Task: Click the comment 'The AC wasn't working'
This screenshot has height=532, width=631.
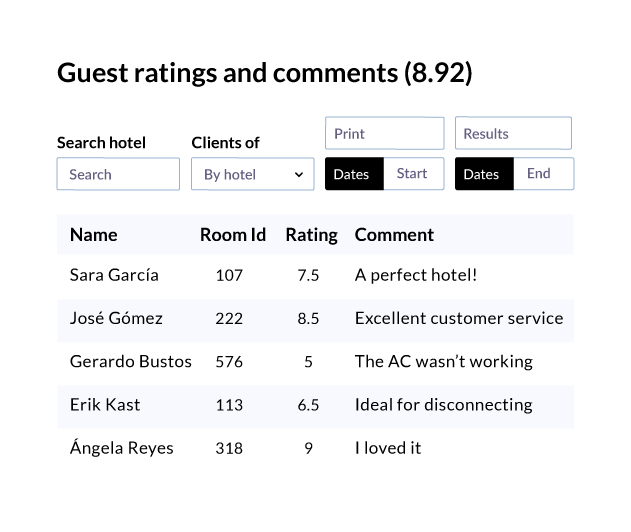Action: 443,361
